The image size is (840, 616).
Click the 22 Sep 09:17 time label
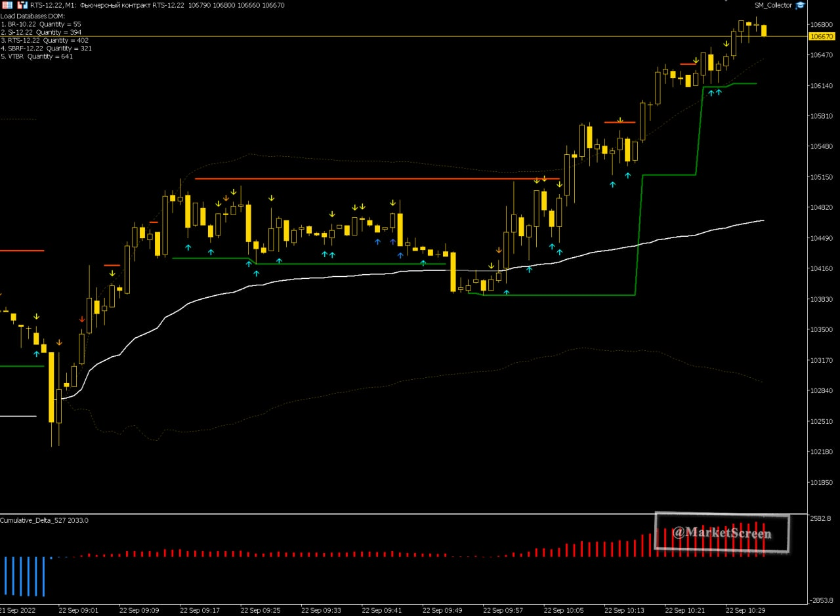(199, 610)
